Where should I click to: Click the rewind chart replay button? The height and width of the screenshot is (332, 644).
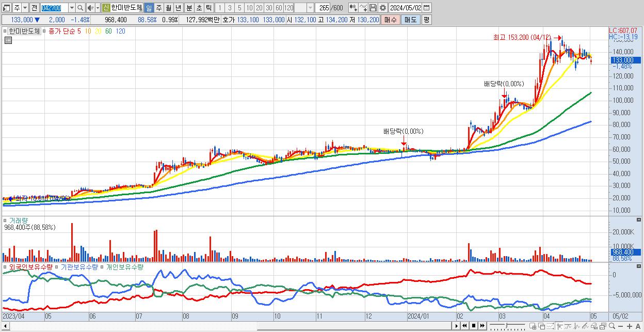464,326
